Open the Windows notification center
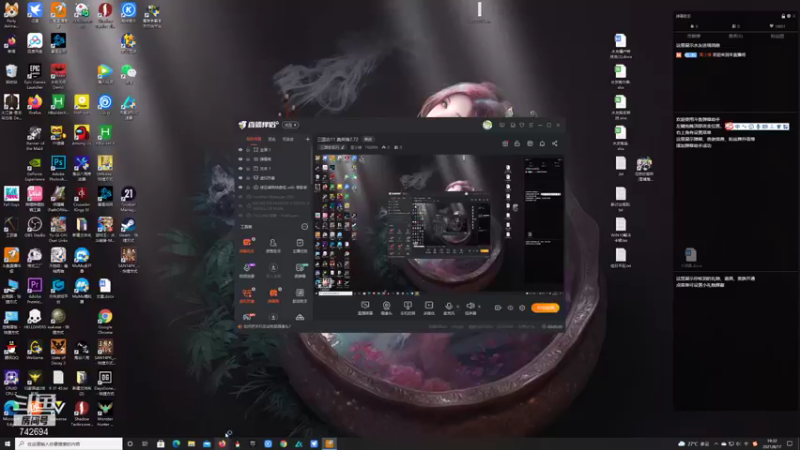This screenshot has width=800, height=450. [790, 444]
